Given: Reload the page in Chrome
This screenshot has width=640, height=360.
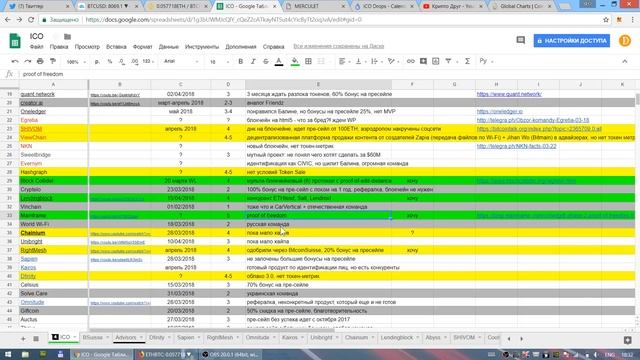Looking at the screenshot, I should tap(31, 20).
